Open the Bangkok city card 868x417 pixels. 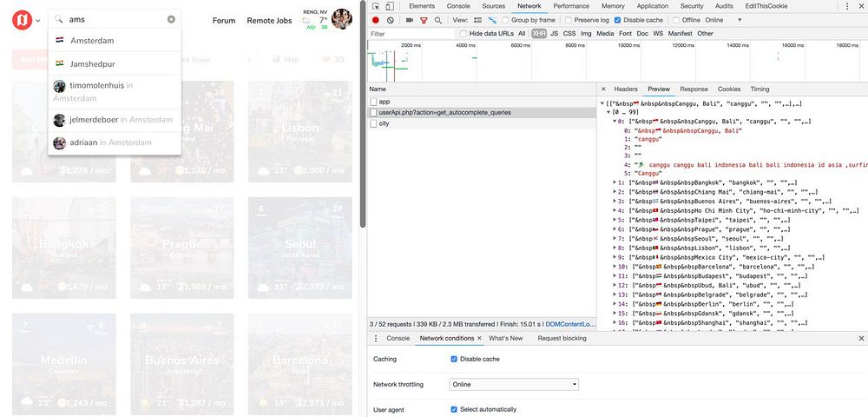[x=63, y=248]
